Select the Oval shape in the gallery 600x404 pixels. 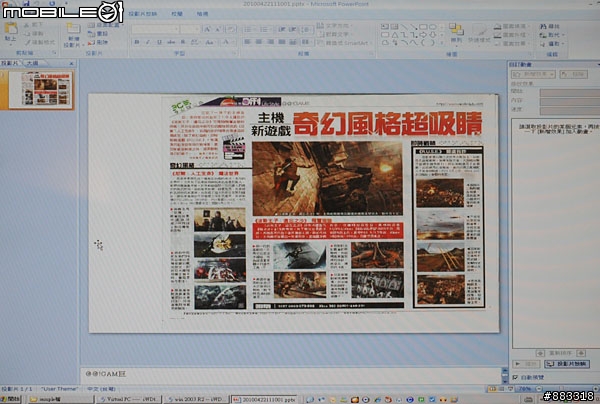click(433, 27)
